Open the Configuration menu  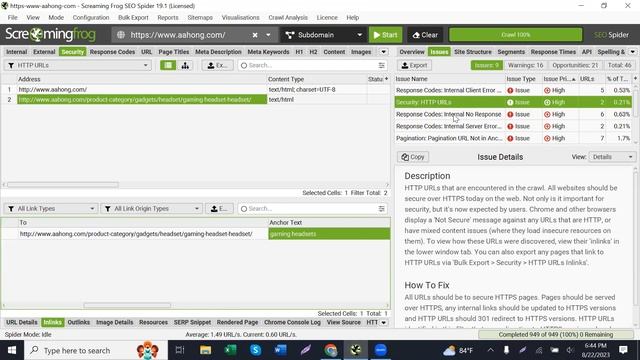pos(91,18)
